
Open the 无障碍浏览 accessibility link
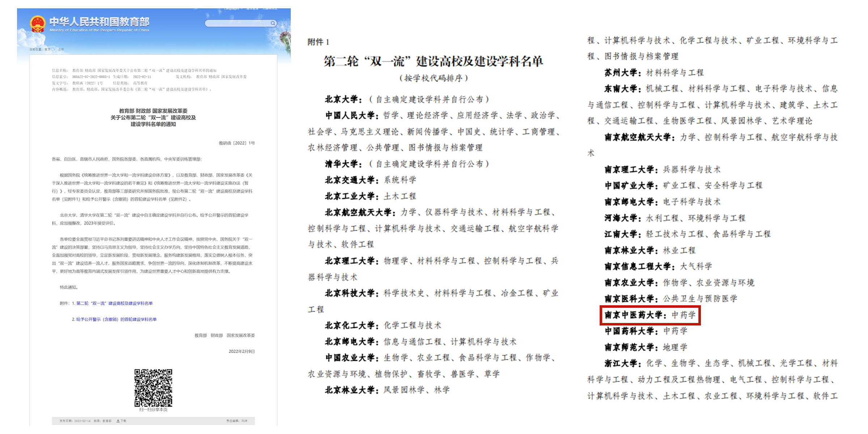click(x=270, y=9)
